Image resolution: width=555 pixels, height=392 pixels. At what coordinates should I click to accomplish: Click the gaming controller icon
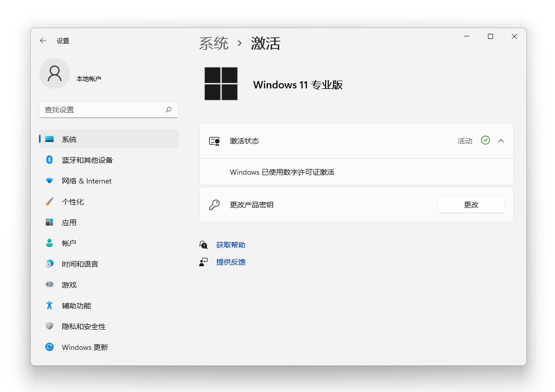[49, 284]
